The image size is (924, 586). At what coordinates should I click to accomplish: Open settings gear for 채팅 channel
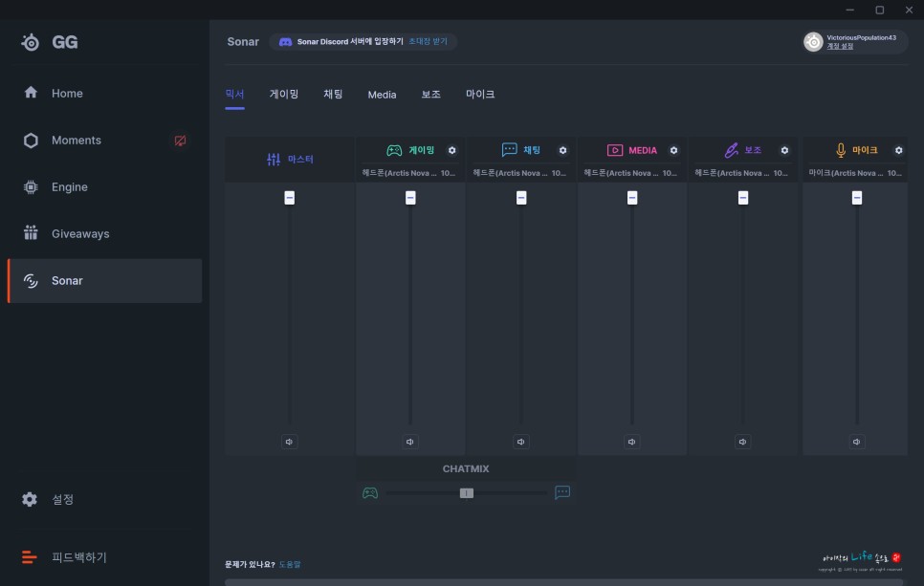click(563, 150)
